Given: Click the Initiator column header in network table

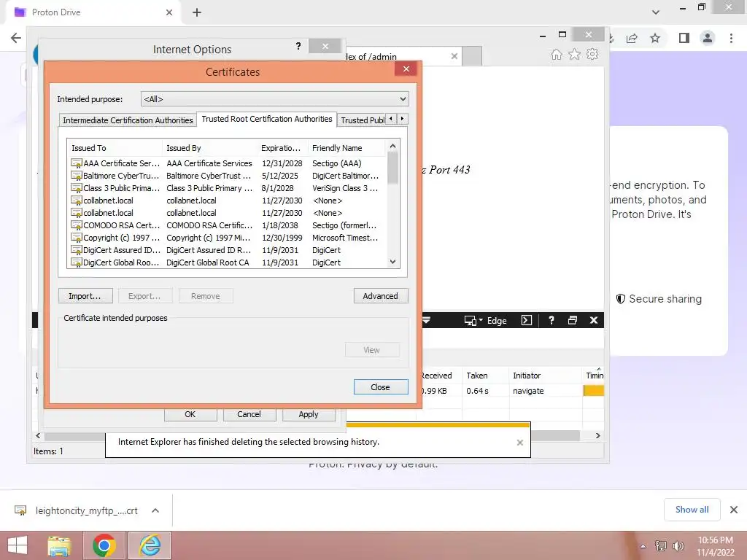Looking at the screenshot, I should 546,376.
